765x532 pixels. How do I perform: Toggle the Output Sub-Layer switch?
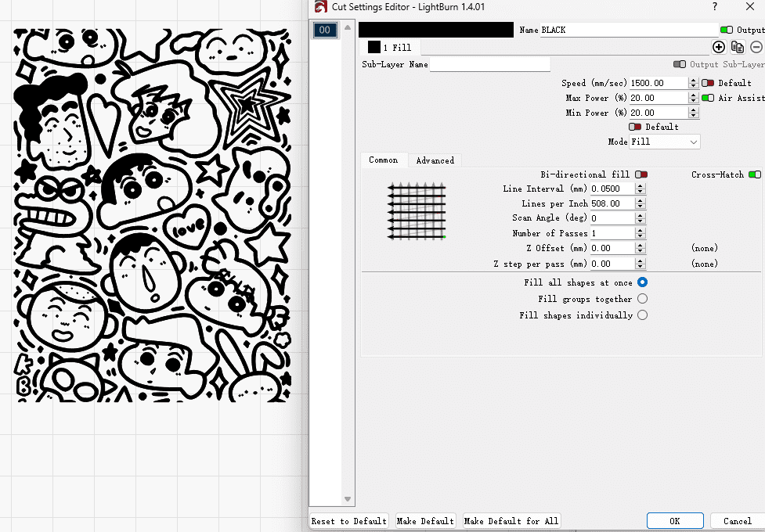click(680, 64)
